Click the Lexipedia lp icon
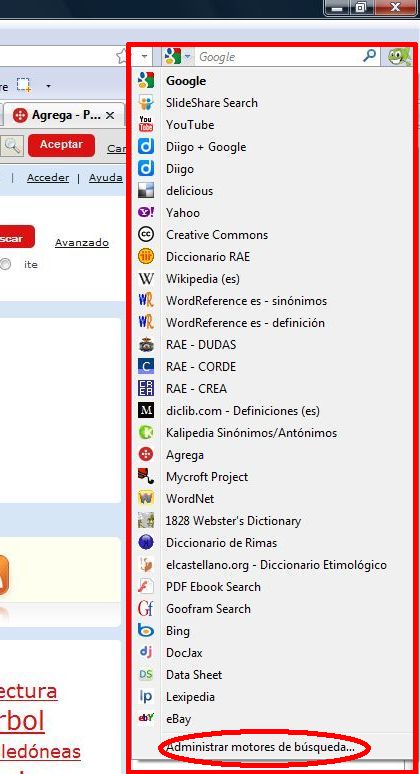Screen dimensions: 420x774 pos(146,696)
